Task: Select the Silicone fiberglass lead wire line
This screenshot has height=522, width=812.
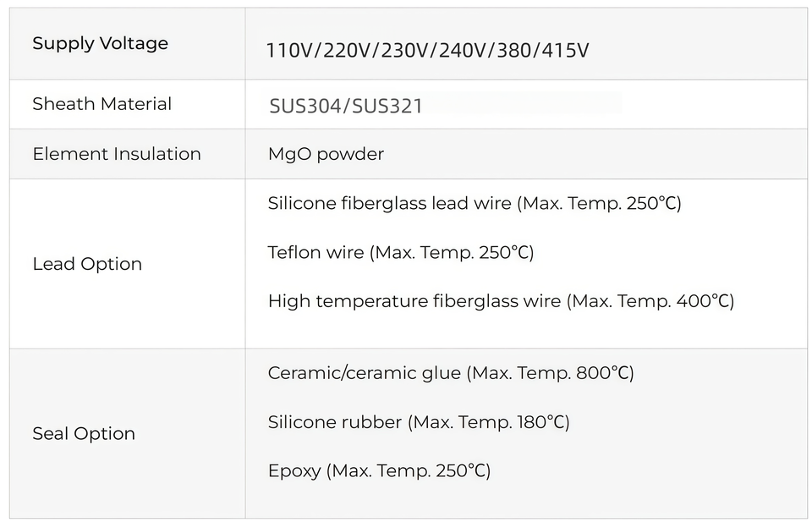Action: [391, 203]
